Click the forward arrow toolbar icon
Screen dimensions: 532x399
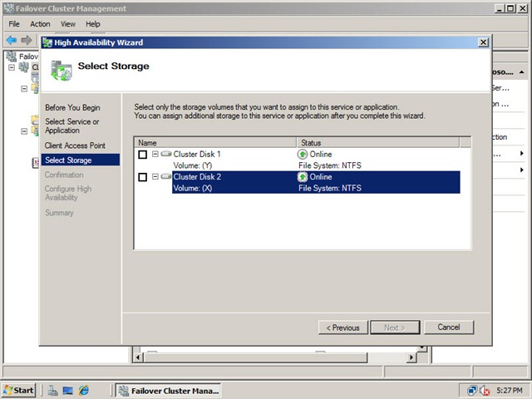tap(27, 41)
